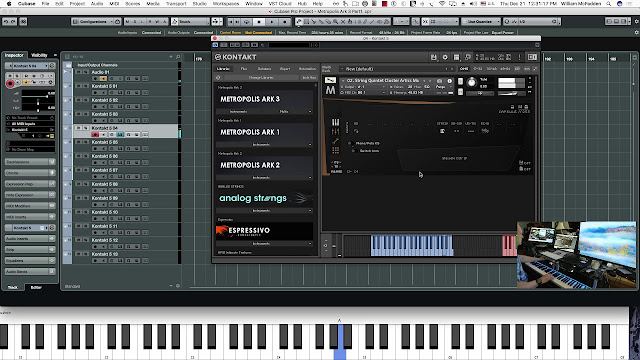The width and height of the screenshot is (640, 360).
Task: Search tracks with the track list magnifier
Action: pos(178,57)
